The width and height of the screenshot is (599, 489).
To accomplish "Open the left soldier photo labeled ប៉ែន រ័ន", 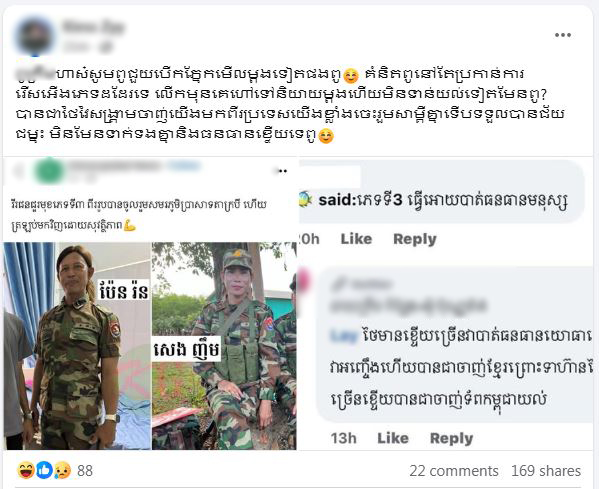I will pyautogui.click(x=78, y=346).
